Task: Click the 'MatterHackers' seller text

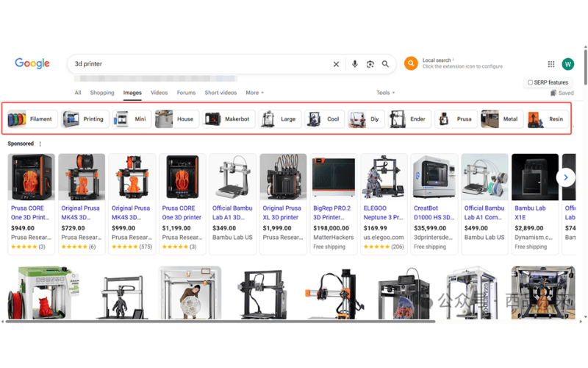Action: 334,238
